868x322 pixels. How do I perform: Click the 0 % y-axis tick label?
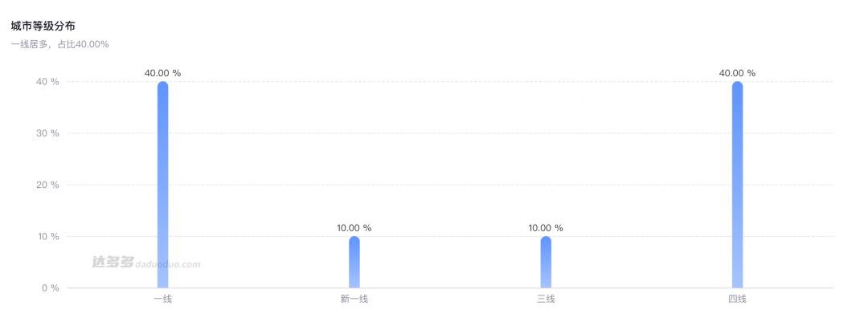tap(50, 287)
